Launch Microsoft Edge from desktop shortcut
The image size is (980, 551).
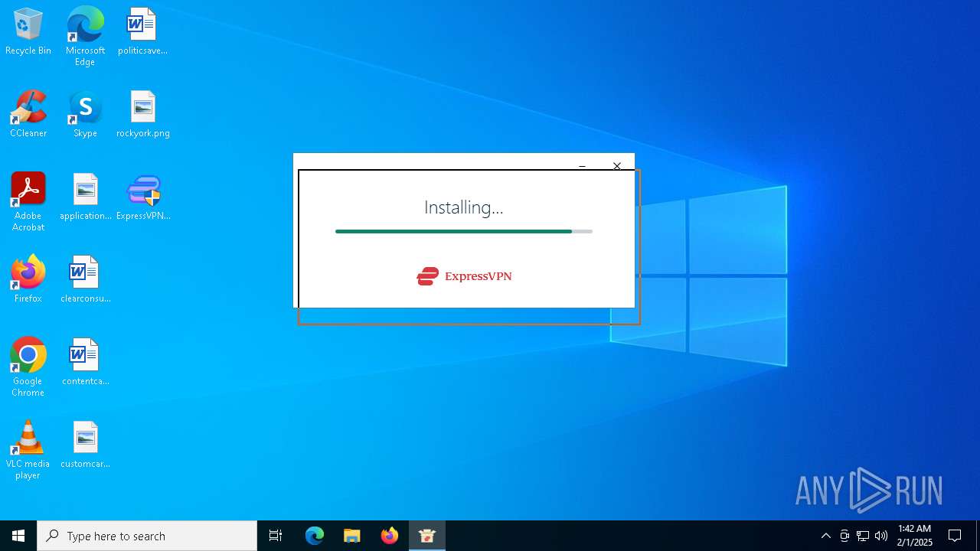[85, 37]
